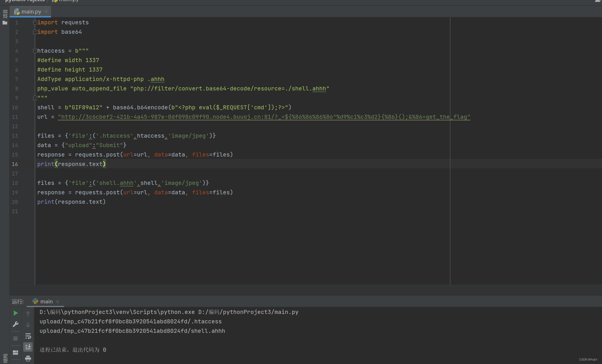Click the green Rerun button in the run panel
This screenshot has height=364, width=602.
[16, 313]
